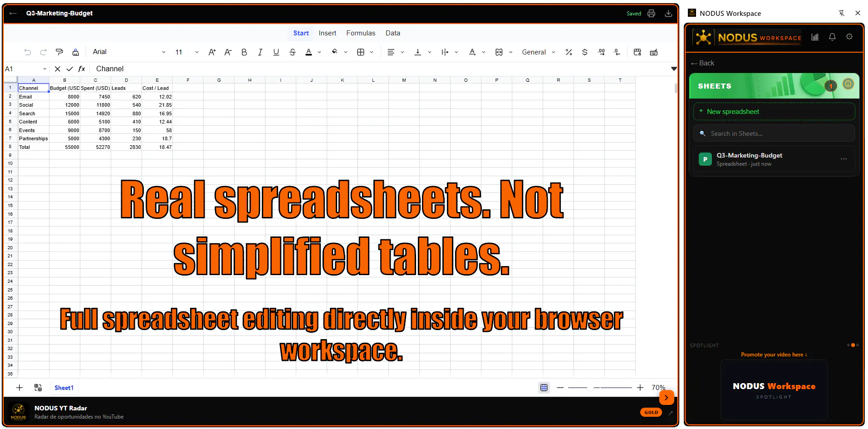Expand the font color dropdown arrow
This screenshot has width=868, height=429.
[319, 52]
